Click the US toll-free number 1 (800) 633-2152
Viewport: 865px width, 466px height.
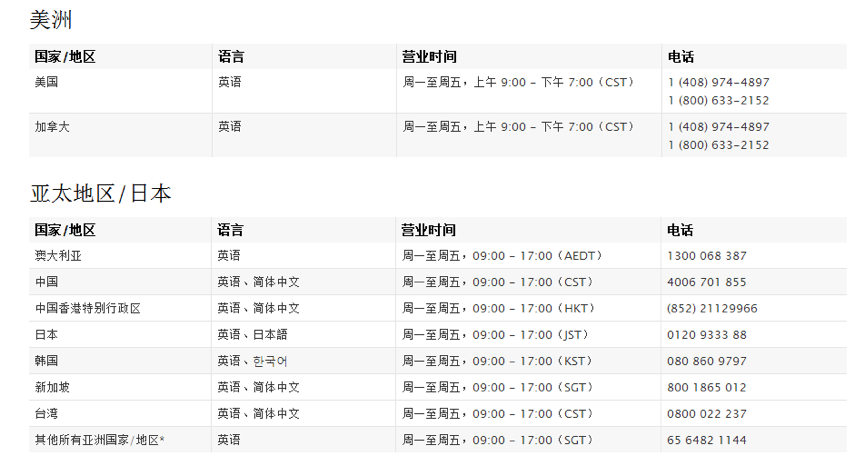click(718, 100)
